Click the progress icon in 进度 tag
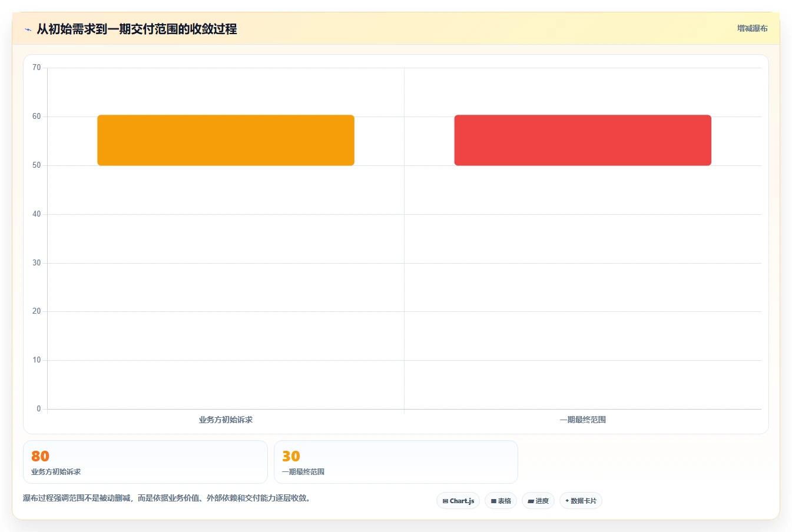The width and height of the screenshot is (792, 532). tap(531, 501)
